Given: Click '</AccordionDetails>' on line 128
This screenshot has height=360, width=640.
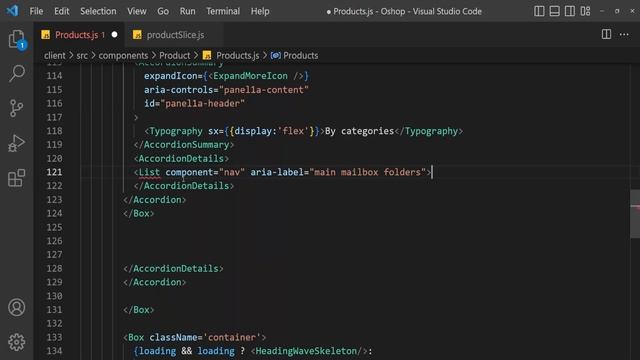Looking at the screenshot, I should pos(173,269).
